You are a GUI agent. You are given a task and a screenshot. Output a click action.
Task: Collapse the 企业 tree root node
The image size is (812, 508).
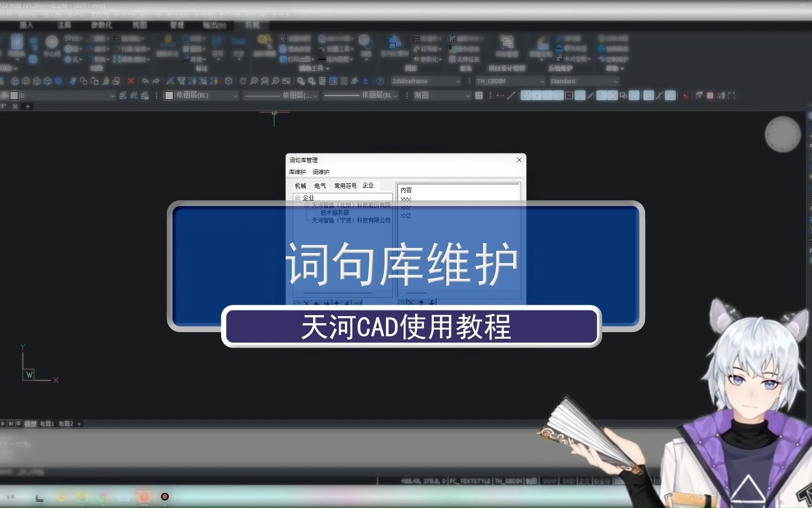pyautogui.click(x=297, y=198)
